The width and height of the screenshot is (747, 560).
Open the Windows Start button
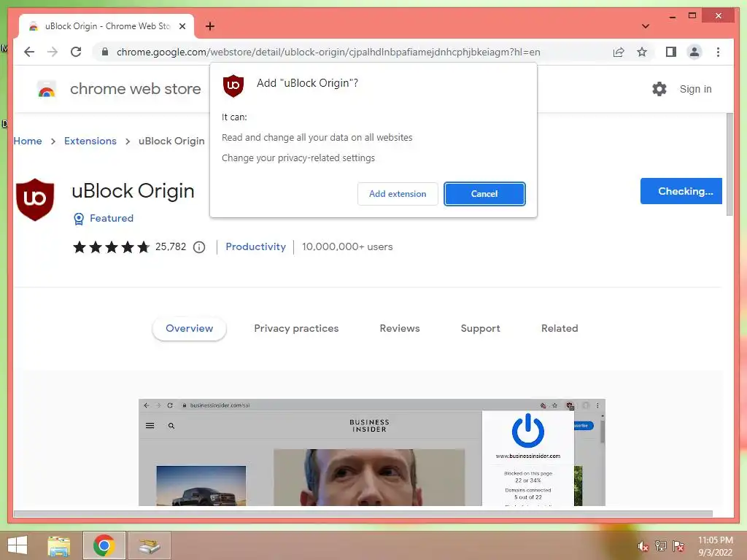coord(18,545)
